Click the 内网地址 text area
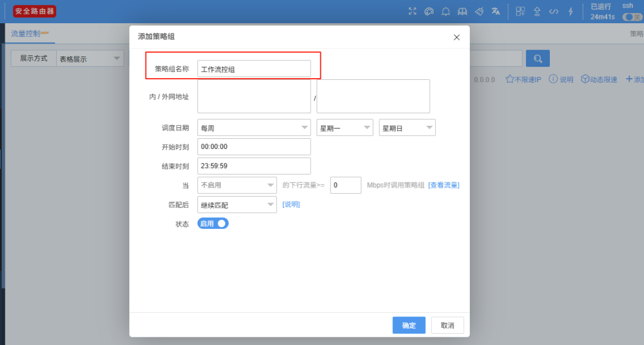 [x=254, y=97]
